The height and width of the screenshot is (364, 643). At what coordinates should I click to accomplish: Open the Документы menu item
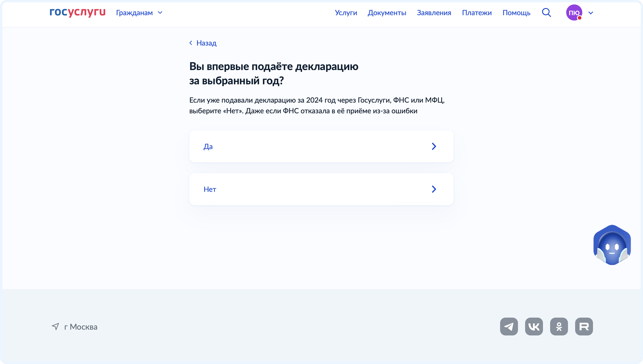[x=387, y=13]
